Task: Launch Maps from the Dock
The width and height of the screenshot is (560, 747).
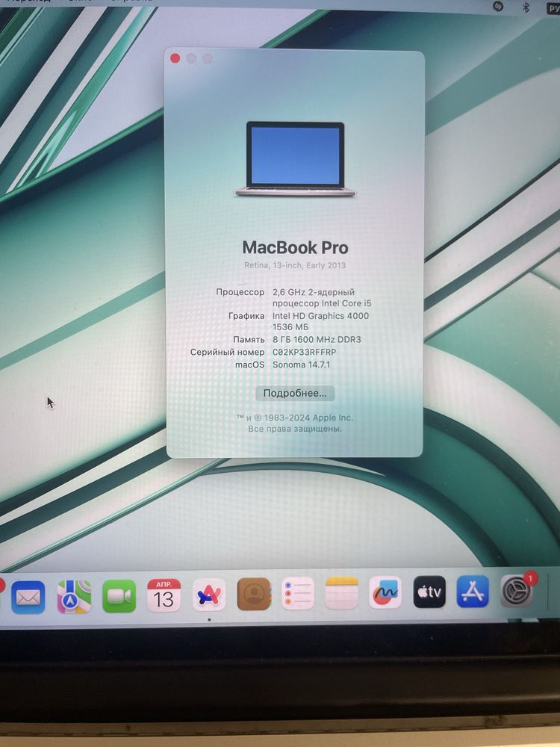Action: click(74, 596)
